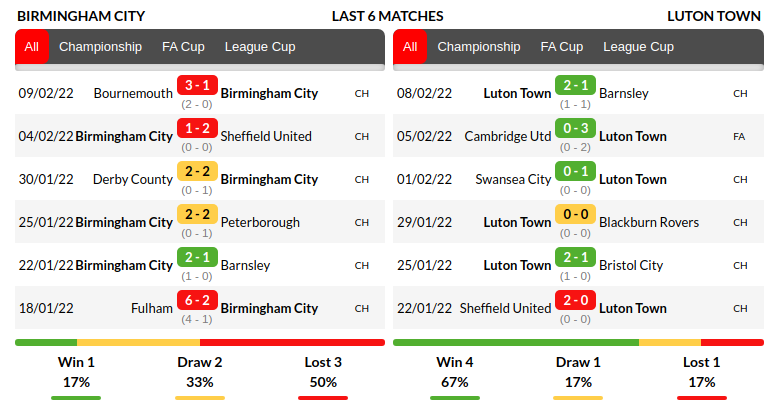Open the Bournemouth team link
Viewport: 769px width, 412px height.
133,93
